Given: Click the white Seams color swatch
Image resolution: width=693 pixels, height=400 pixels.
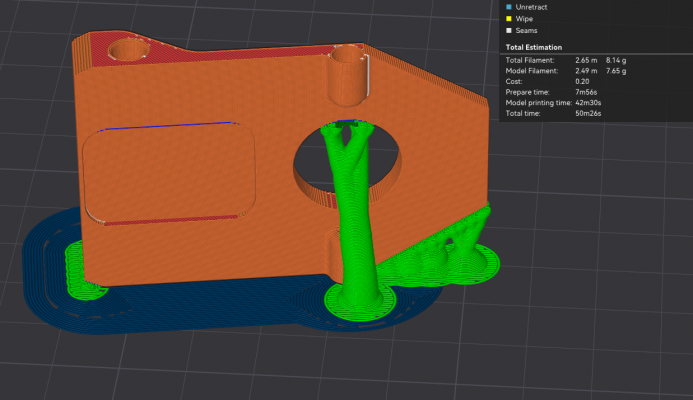Looking at the screenshot, I should point(510,31).
